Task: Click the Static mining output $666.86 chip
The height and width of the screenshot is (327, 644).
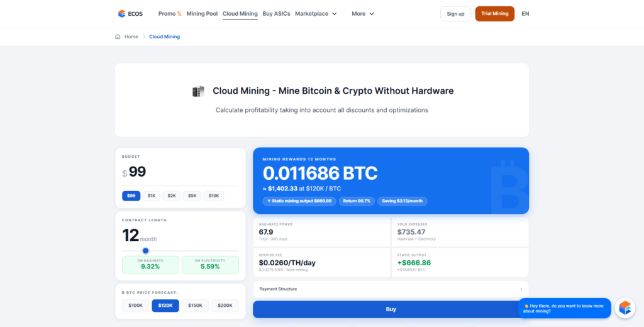Action: click(x=299, y=201)
